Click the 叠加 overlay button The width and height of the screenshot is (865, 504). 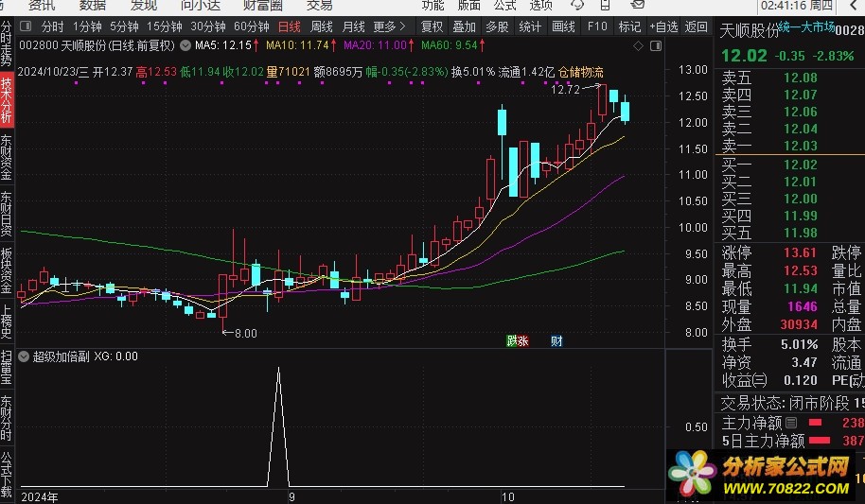tap(464, 26)
